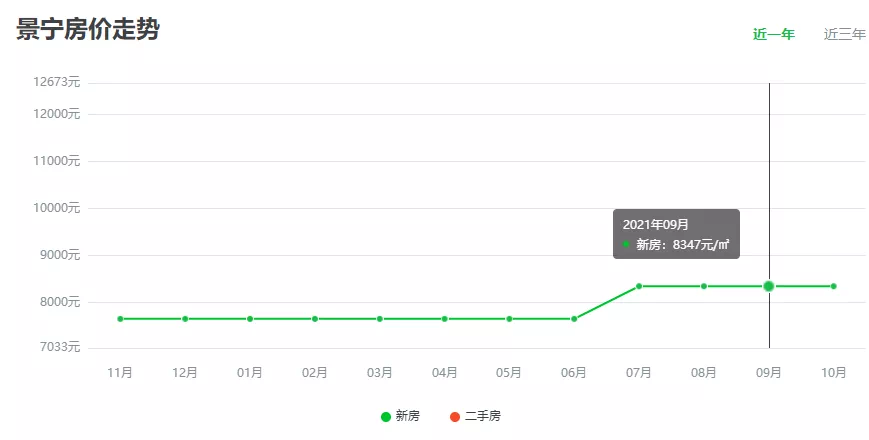Select the 08月 data point
The height and width of the screenshot is (440, 869).
pos(704,286)
